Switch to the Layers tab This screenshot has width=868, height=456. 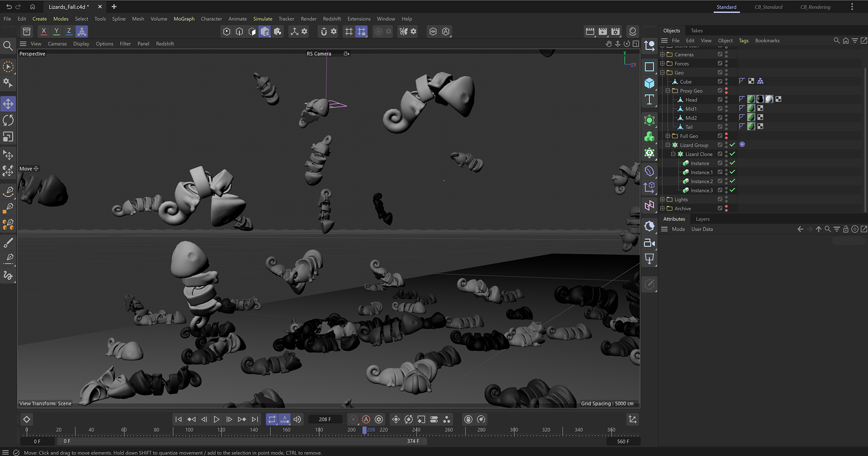pyautogui.click(x=703, y=219)
